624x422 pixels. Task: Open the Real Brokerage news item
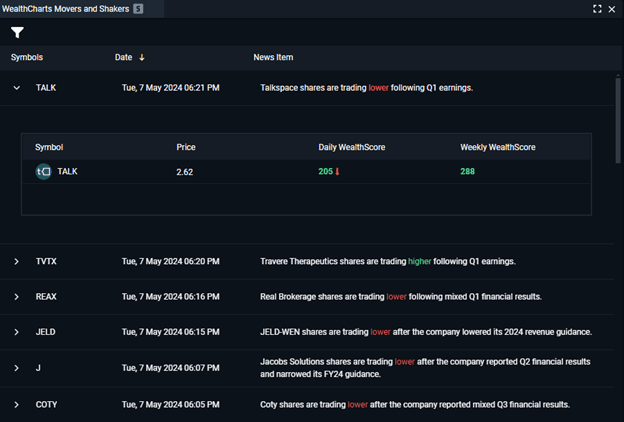coord(401,297)
